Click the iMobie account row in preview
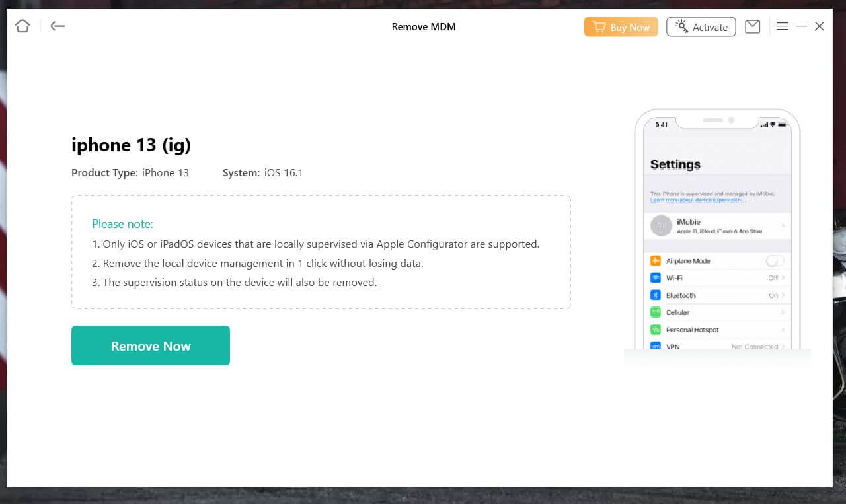The image size is (846, 504). pos(717,226)
